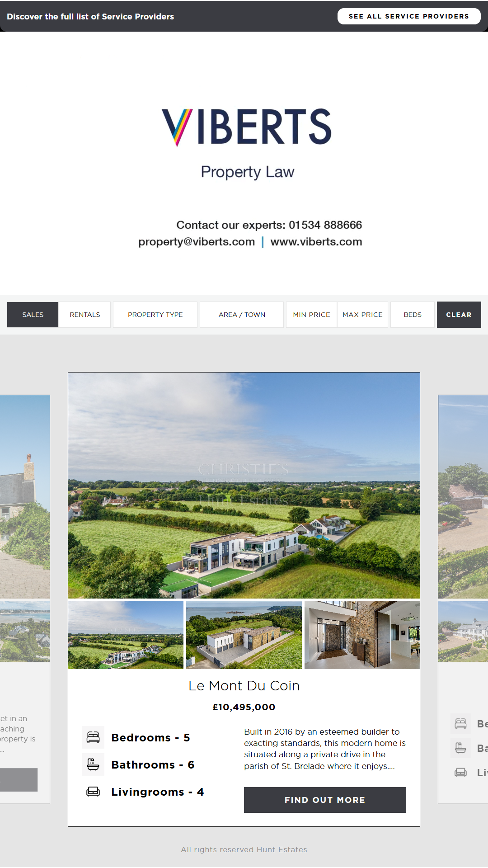Viewport: 488px width, 868px height.
Task: Click the sofa icon on right property card
Action: [460, 772]
